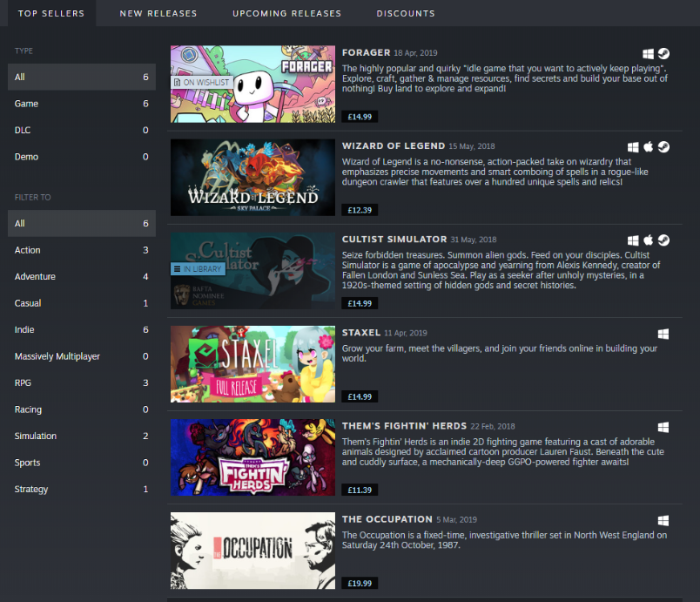Click the Staxel description about growing your farm
Image resolution: width=700 pixels, height=602 pixels.
[x=500, y=353]
